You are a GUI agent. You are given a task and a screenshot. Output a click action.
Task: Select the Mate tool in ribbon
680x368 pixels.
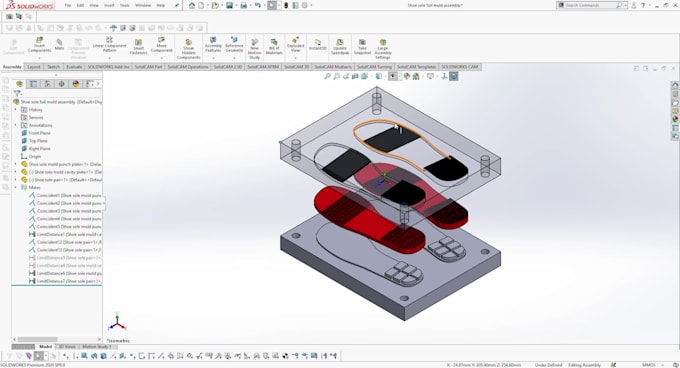point(59,44)
